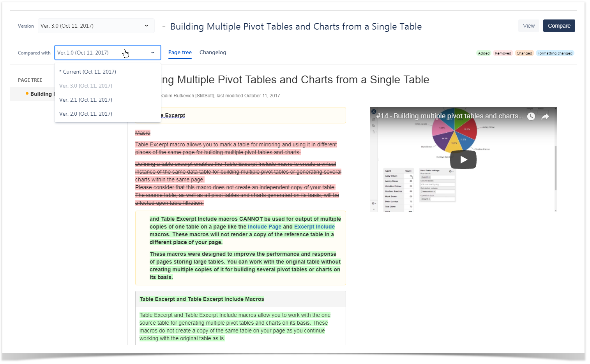590x364 pixels.
Task: Click the View button
Action: pos(529,26)
